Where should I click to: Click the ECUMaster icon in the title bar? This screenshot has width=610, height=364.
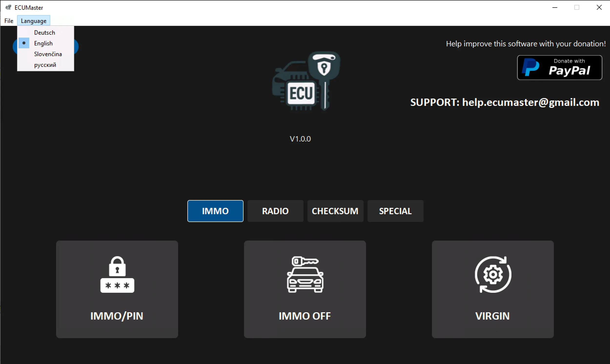pos(8,7)
